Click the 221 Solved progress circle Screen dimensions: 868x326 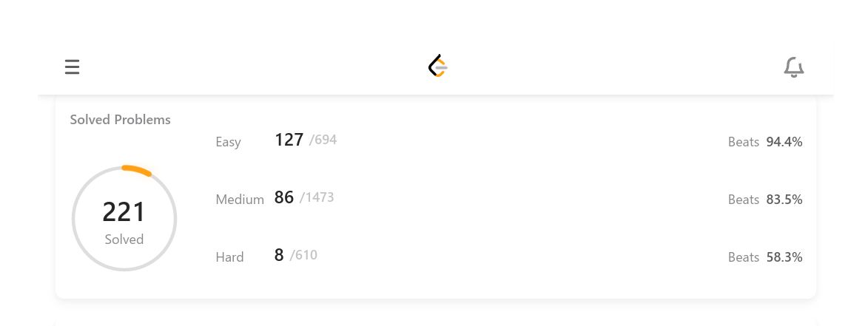(124, 219)
